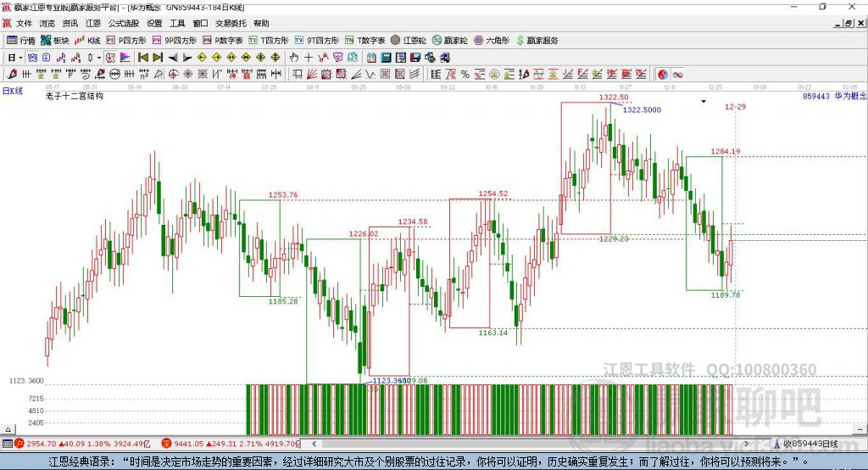
Task: Open the calculator tool icon
Action: point(386,58)
